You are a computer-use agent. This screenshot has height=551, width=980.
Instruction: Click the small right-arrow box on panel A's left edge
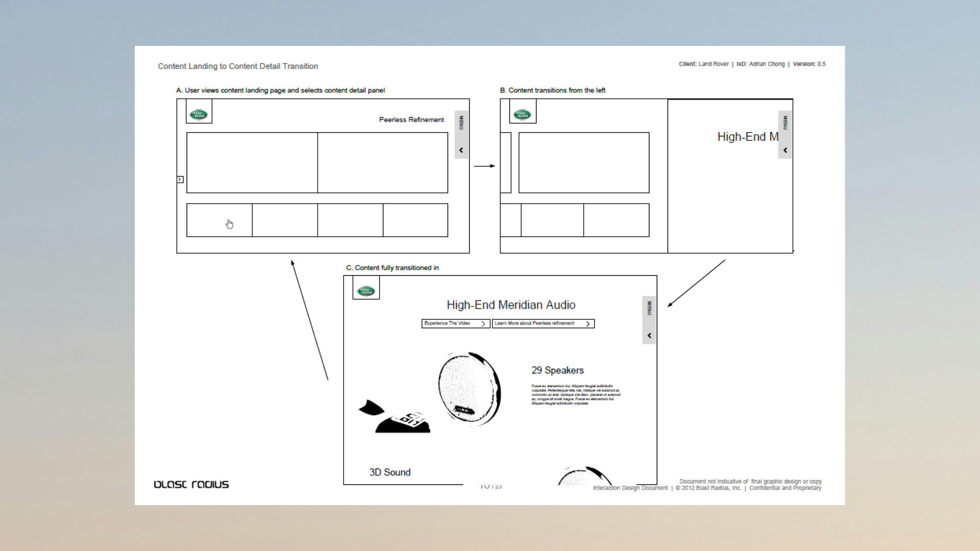point(180,179)
